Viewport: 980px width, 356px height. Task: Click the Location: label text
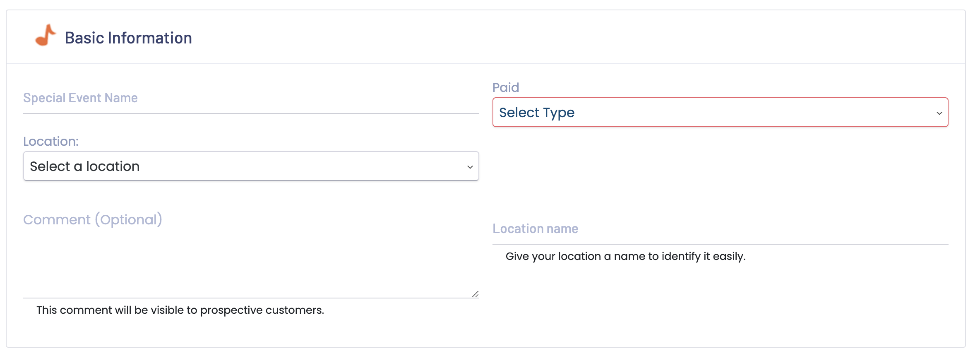[50, 141]
